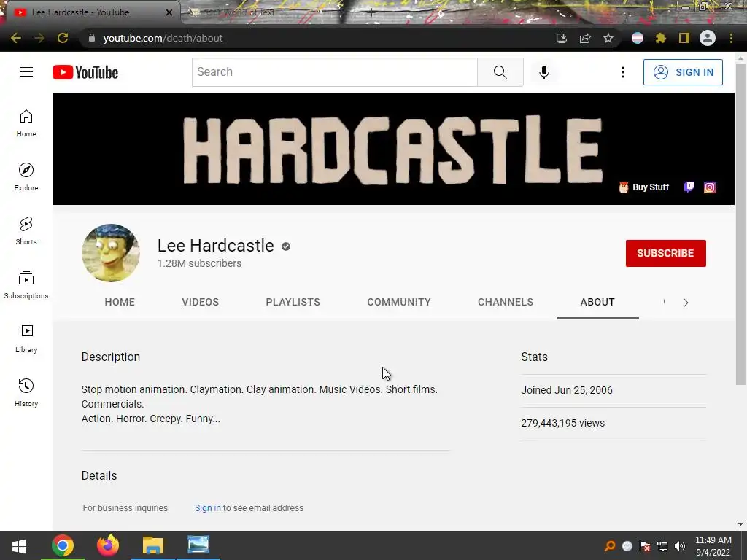
Task: Click the page vertical scrollbar thumb
Action: click(x=740, y=224)
